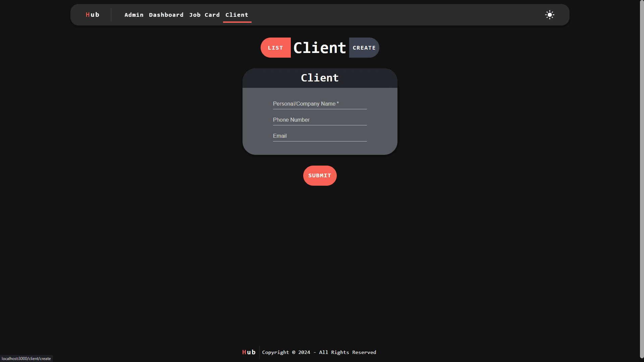
Task: Click the Email input field
Action: (x=319, y=136)
